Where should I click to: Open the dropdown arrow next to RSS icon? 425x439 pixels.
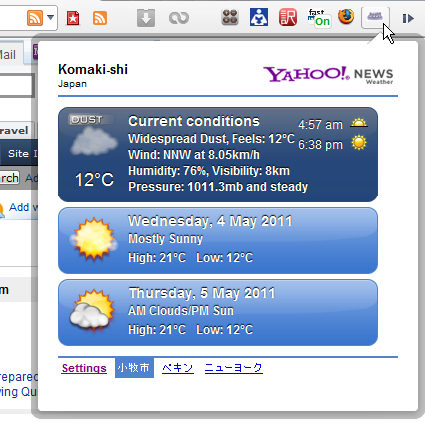tap(50, 17)
